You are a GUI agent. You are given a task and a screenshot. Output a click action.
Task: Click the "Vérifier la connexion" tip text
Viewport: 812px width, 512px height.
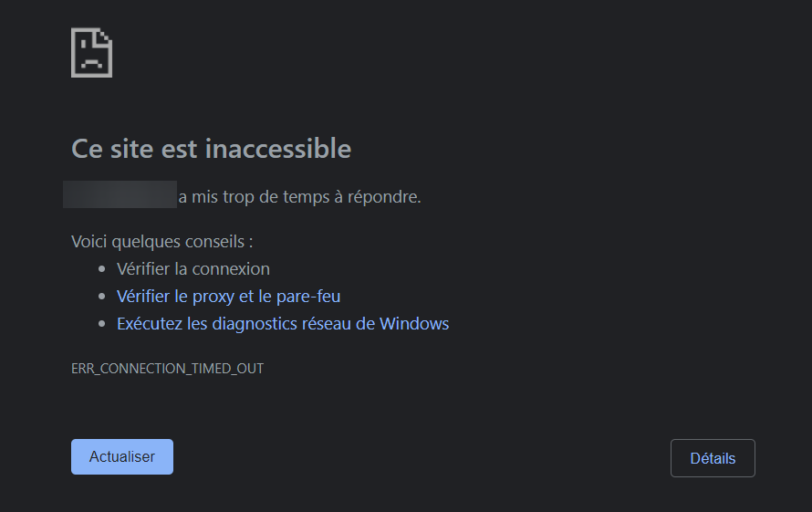click(193, 269)
